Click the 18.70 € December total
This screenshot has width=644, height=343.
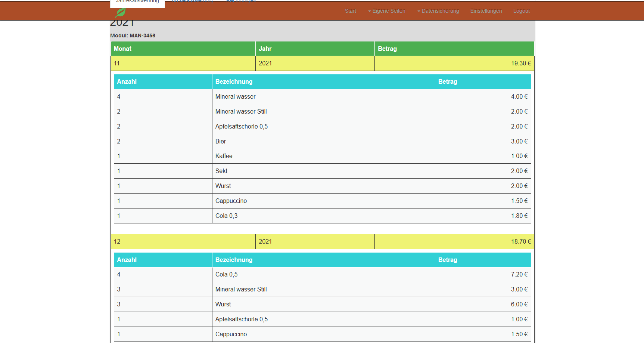(x=521, y=241)
